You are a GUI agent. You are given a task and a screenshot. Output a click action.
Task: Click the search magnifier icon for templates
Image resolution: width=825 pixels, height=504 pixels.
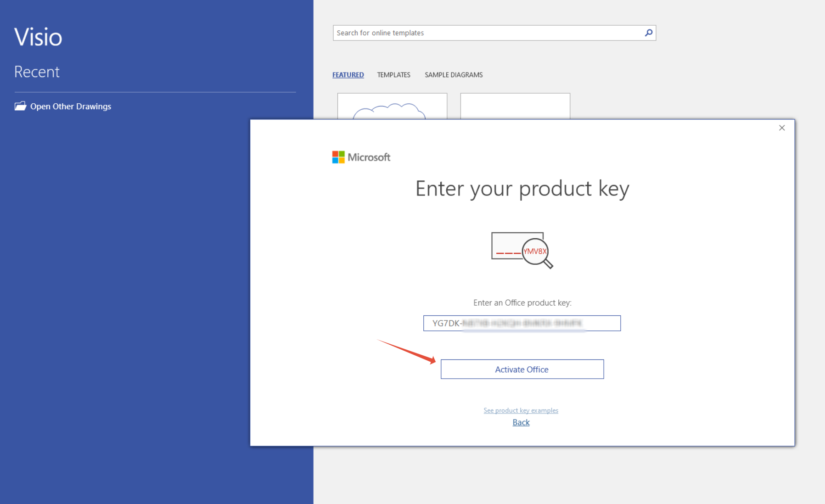click(649, 33)
